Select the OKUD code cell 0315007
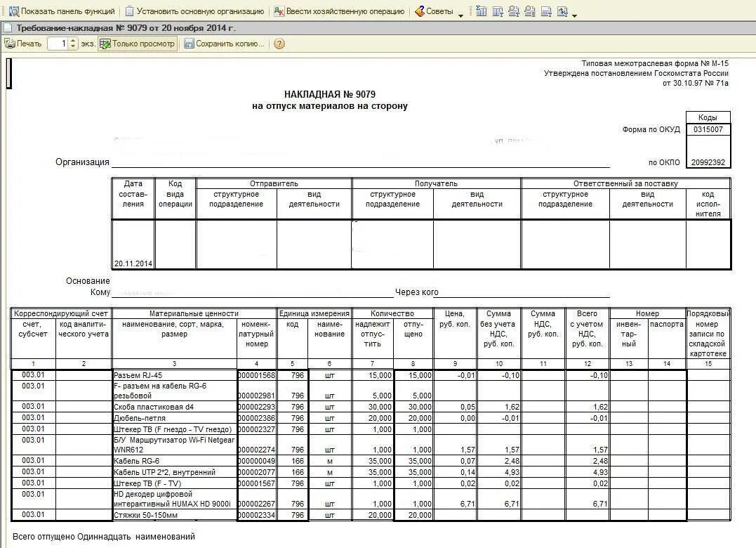The width and height of the screenshot is (756, 548). pos(708,129)
